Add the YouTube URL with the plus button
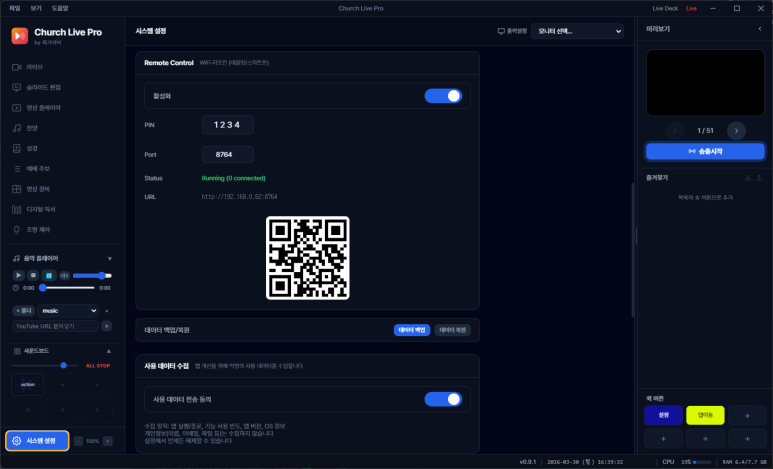The width and height of the screenshot is (773, 469). pyautogui.click(x=106, y=326)
